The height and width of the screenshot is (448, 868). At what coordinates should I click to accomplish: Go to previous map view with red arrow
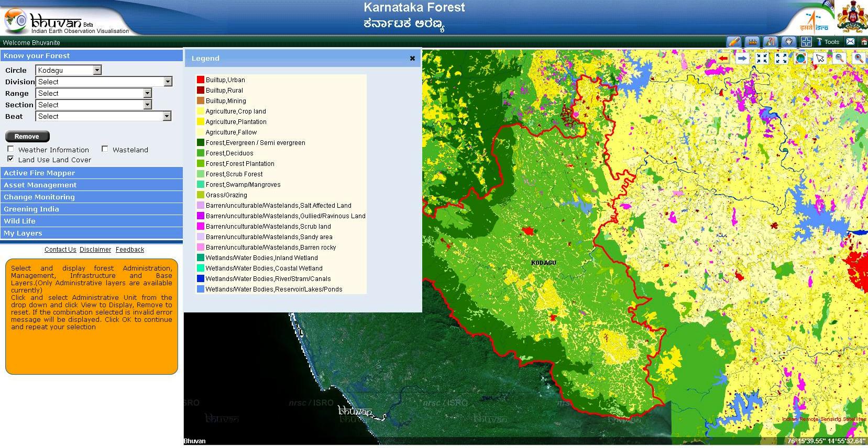[x=723, y=59]
